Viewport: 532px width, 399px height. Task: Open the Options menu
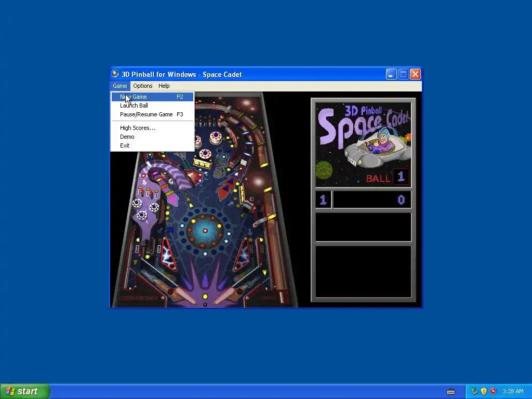coord(142,86)
